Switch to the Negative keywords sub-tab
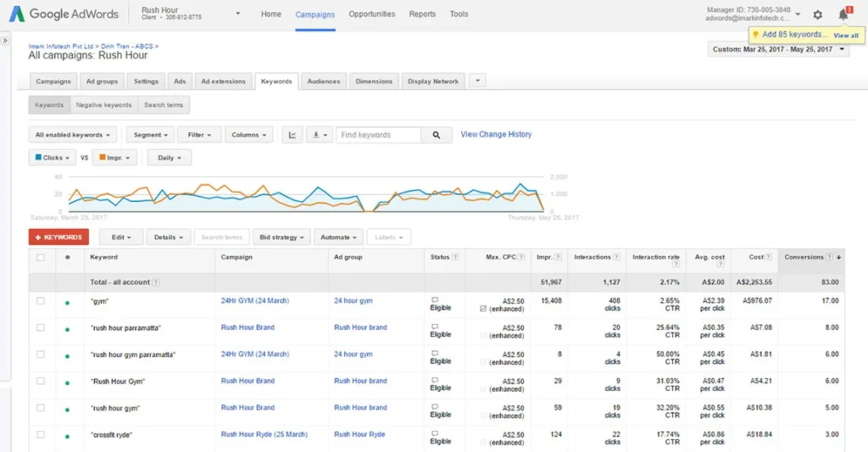 click(x=104, y=104)
